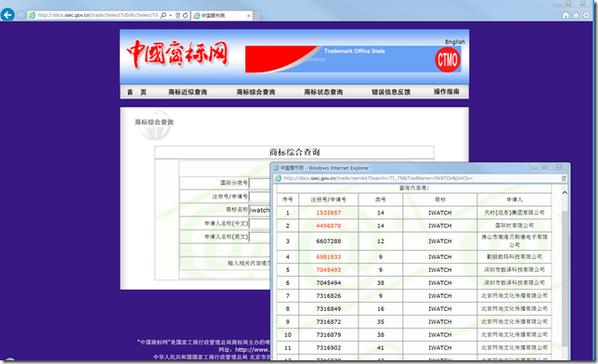598x364 pixels.
Task: Close the 中国商标网 browser tab
Action: tap(249, 16)
